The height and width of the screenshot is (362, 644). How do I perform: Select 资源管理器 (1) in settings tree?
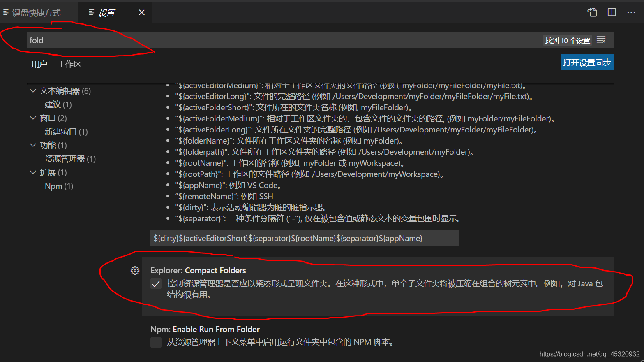(70, 159)
